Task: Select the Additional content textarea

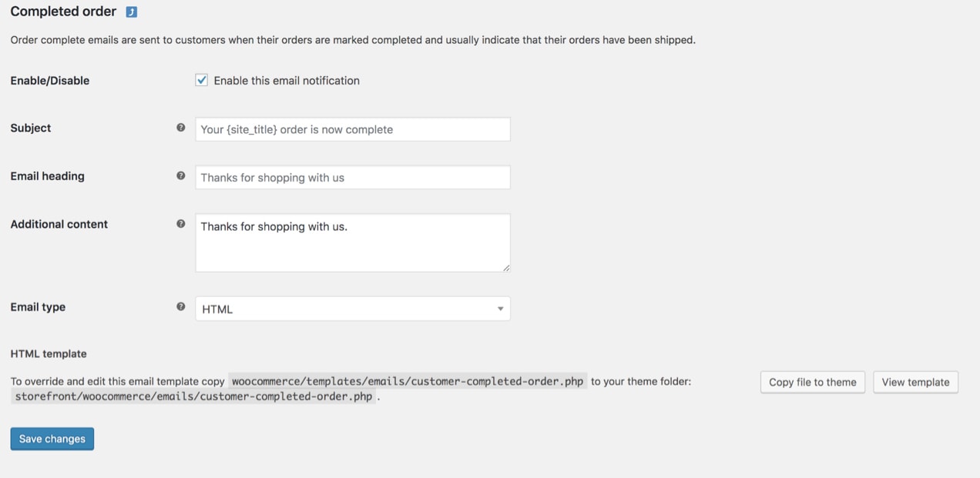Action: tap(352, 242)
